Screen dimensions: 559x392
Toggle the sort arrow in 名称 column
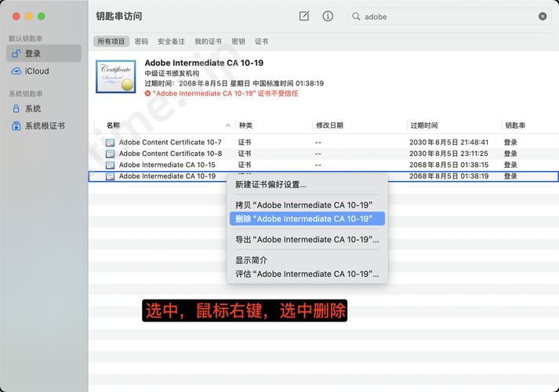(x=228, y=125)
